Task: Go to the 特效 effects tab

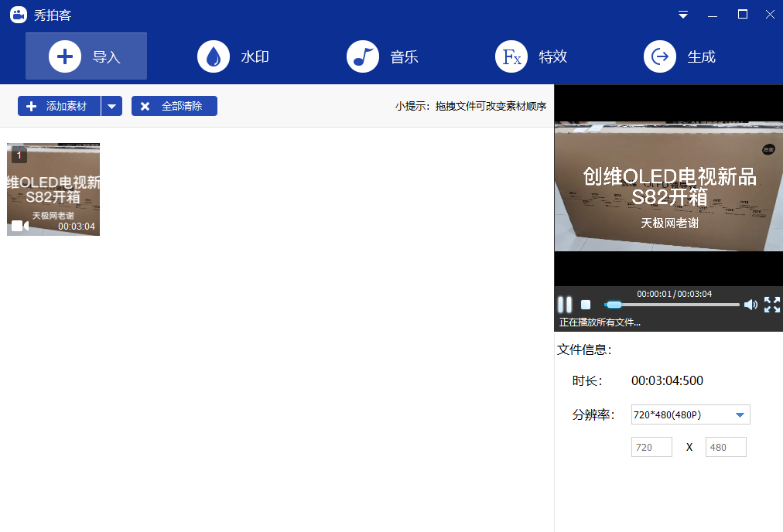Action: [x=532, y=56]
